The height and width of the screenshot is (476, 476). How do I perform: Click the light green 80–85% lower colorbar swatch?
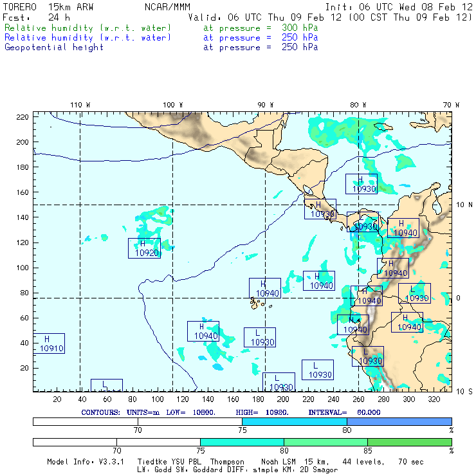click(325, 442)
